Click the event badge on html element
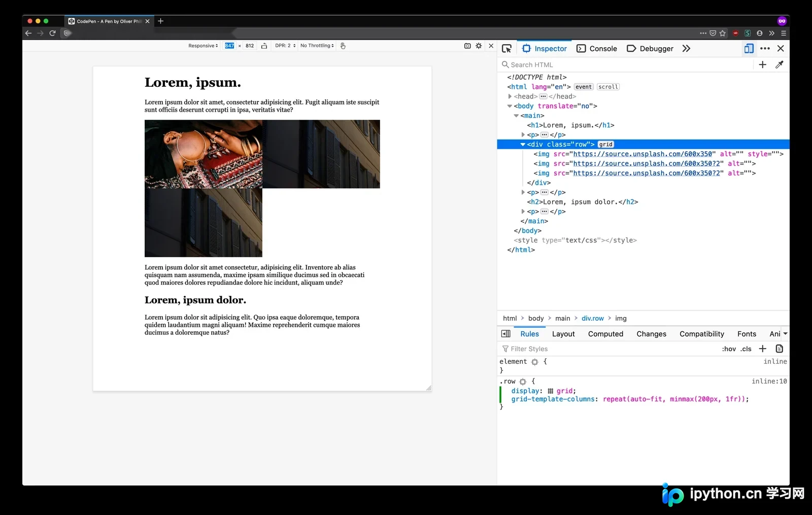The width and height of the screenshot is (812, 515). click(x=583, y=87)
